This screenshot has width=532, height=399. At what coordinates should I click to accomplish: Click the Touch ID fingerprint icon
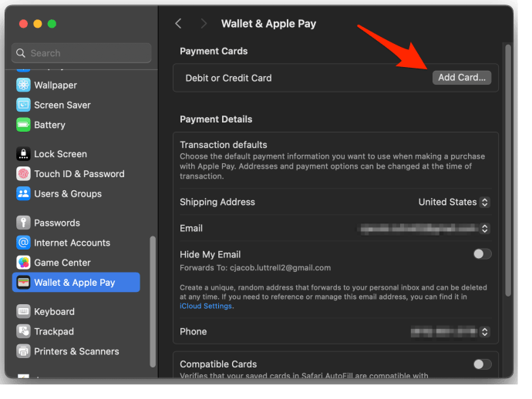(23, 174)
